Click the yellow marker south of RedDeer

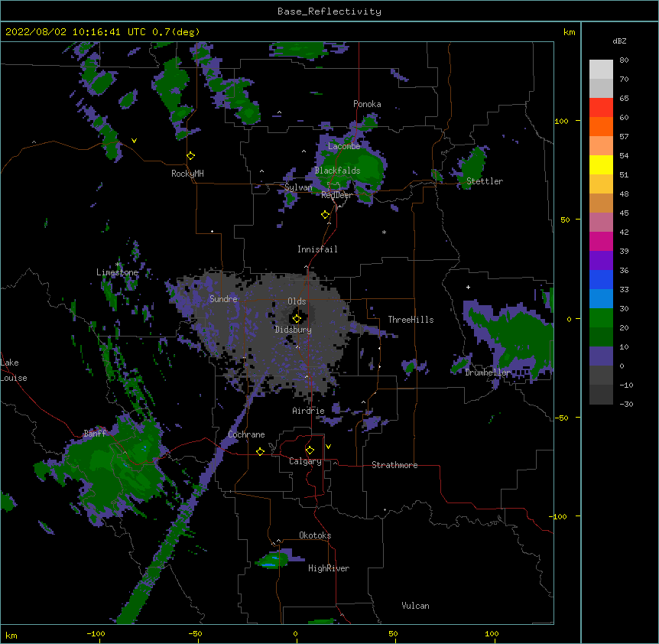[x=325, y=215]
